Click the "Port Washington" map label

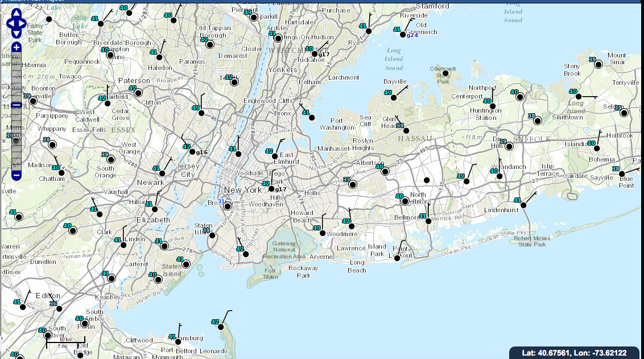[x=337, y=124]
